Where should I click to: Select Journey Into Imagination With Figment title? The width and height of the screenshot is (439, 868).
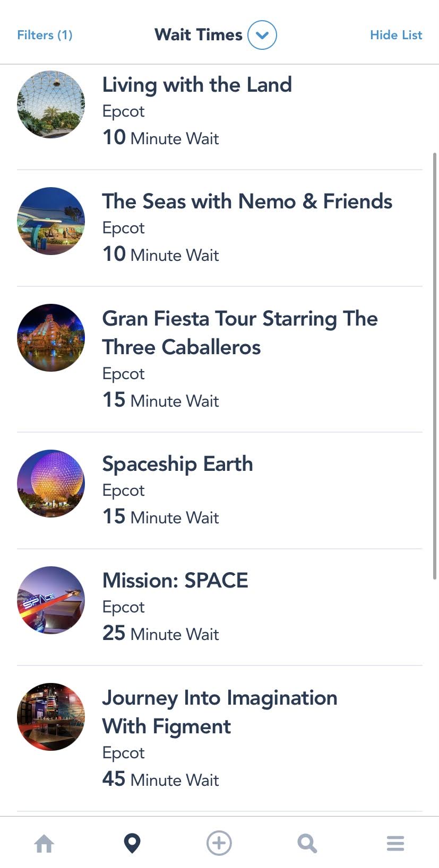pos(219,712)
